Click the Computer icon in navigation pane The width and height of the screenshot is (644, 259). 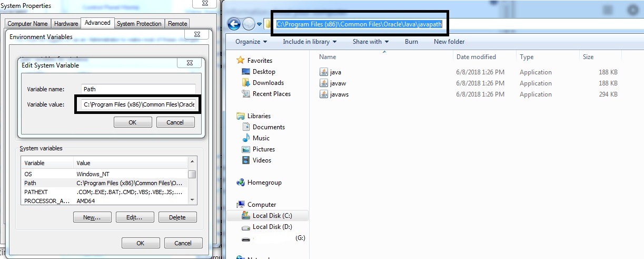tap(241, 205)
